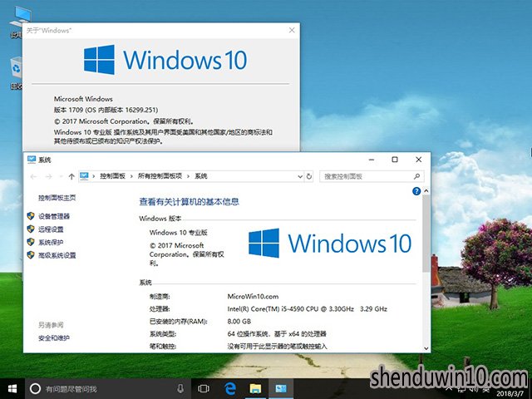
Task: Click the forward arrow in System window
Action: pos(48,176)
